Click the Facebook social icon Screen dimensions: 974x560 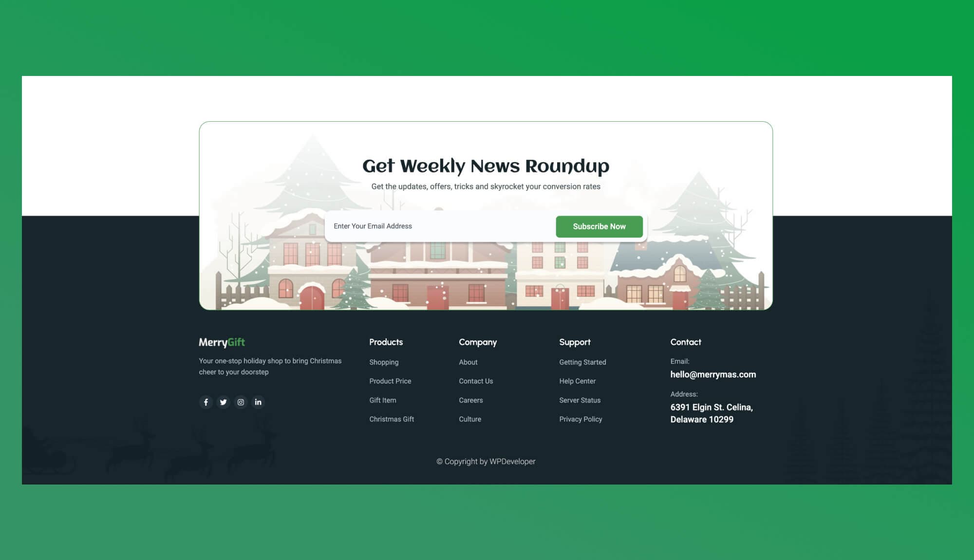point(206,402)
